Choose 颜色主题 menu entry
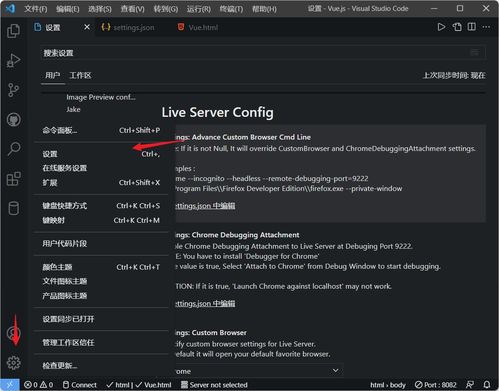499x391 pixels. click(x=101, y=267)
